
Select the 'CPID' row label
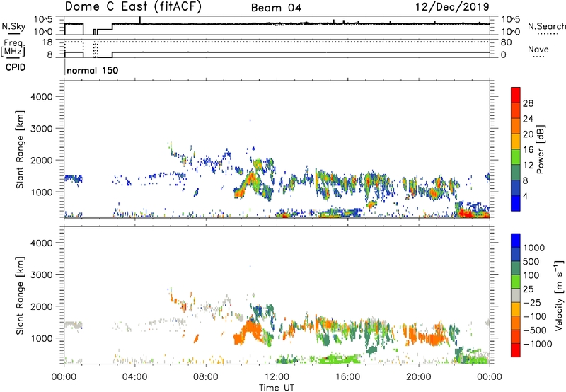[16, 67]
